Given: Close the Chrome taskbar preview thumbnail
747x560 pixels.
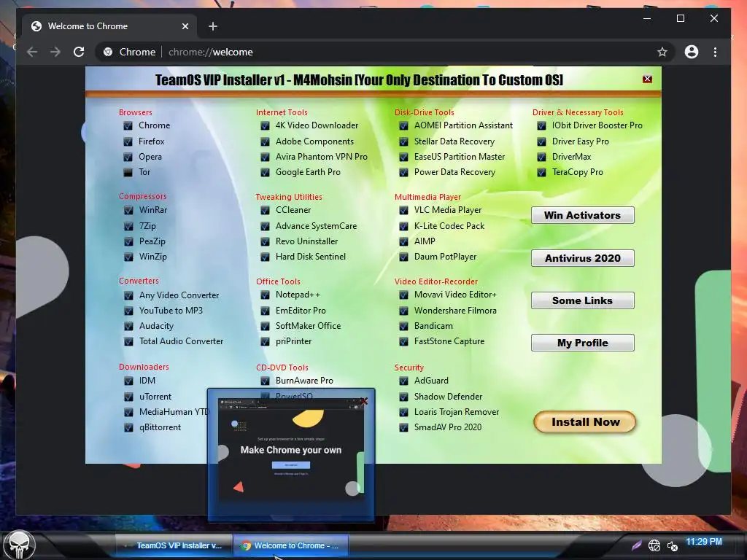Looking at the screenshot, I should coord(364,402).
